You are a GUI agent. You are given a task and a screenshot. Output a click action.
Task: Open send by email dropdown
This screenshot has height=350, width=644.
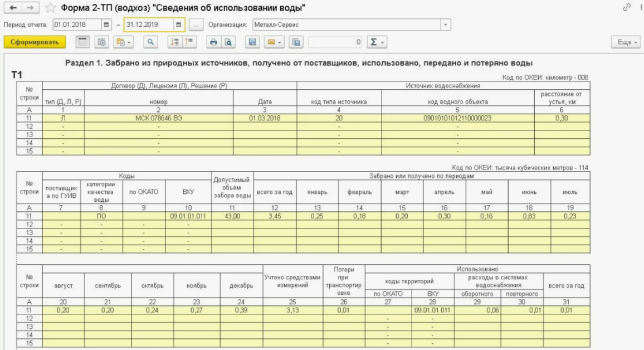pyautogui.click(x=274, y=42)
